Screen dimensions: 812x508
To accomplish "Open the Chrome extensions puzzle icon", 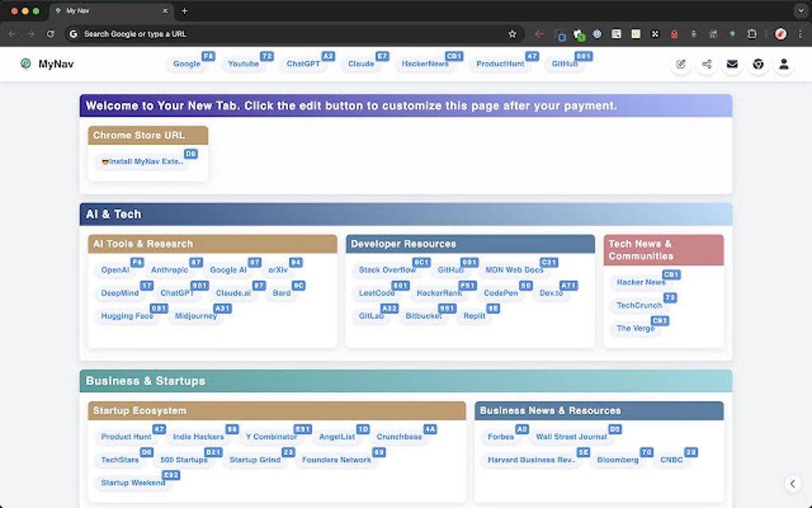I will tap(751, 34).
